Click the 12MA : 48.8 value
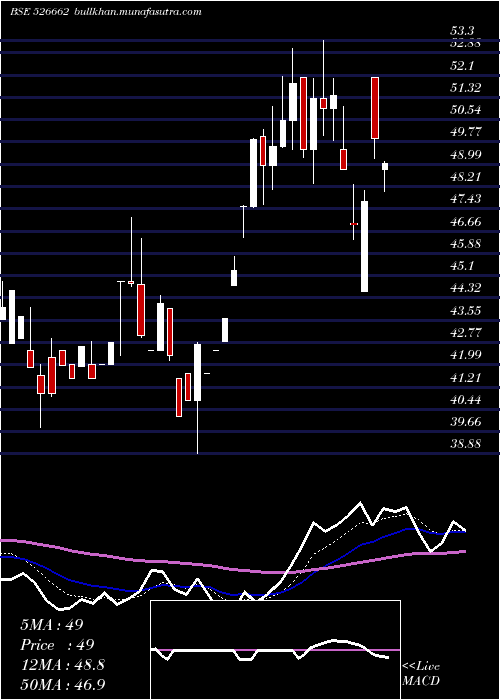This screenshot has height=700, width=500. (62, 665)
